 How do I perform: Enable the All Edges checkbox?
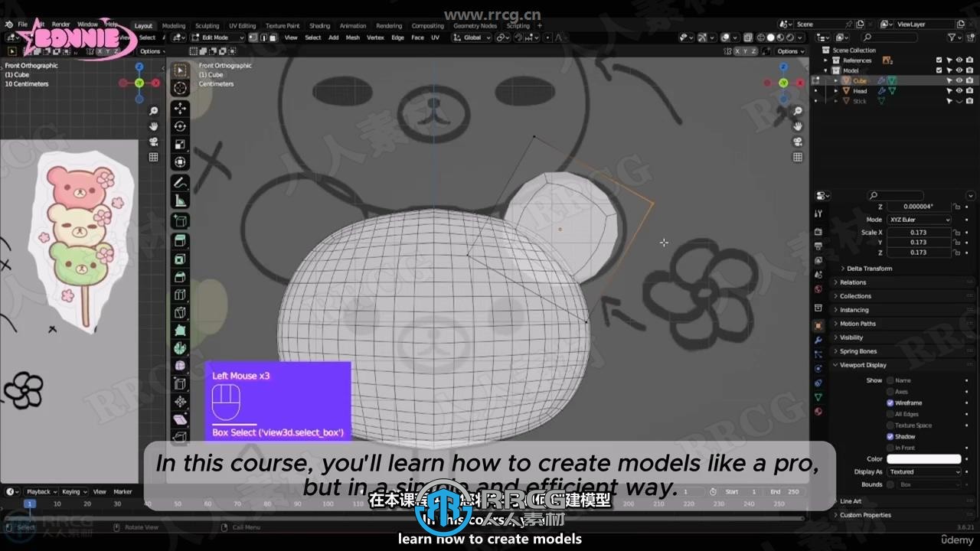[890, 414]
